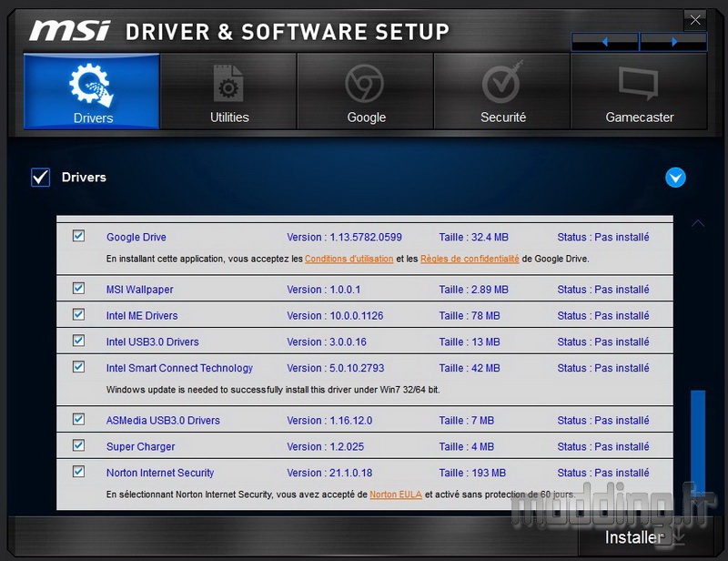Click version 1.2.025 text
Image resolution: width=728 pixels, height=561 pixels.
pyautogui.click(x=326, y=446)
